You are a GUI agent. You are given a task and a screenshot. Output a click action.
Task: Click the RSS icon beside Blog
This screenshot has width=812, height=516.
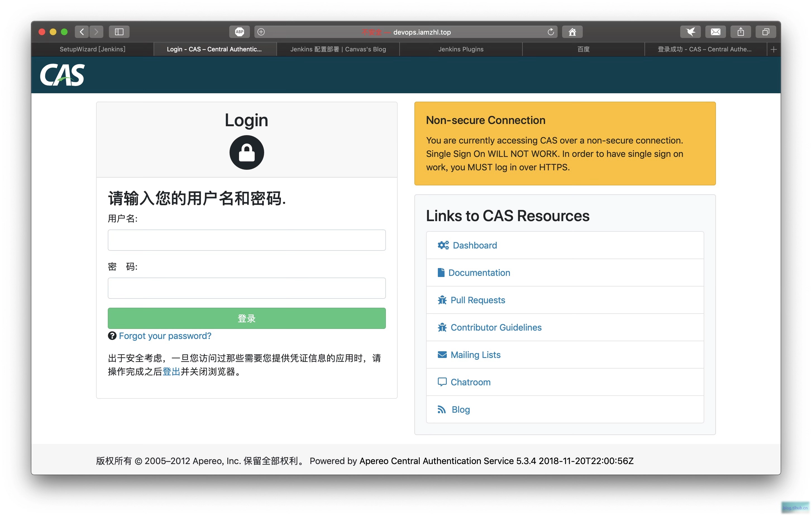(441, 409)
